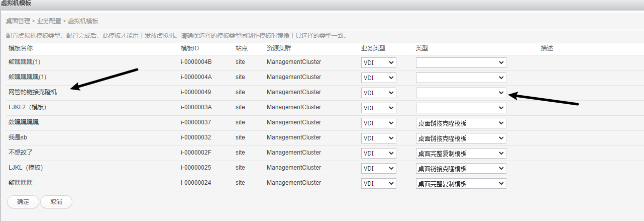
Task: Open the 桌面完整复制模板 dropdown for 不想改了
Action: 461,153
